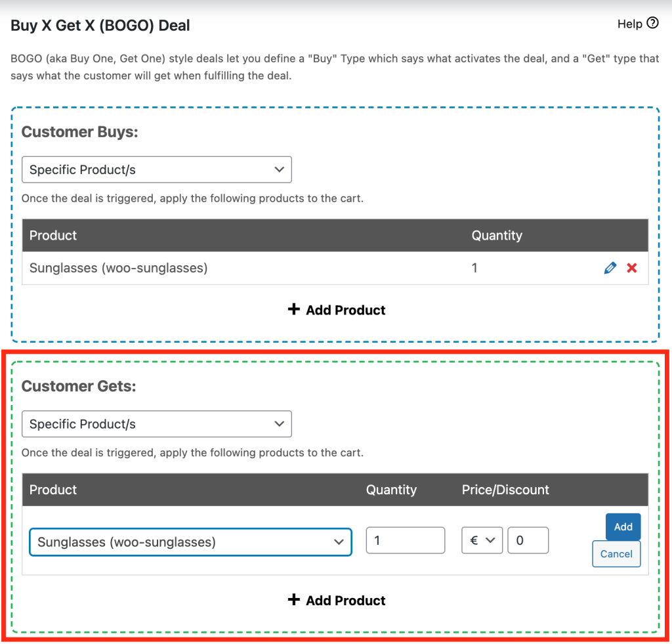Click Add Product under Customer Buys
Viewport: 672px width, 644px height.
337,310
